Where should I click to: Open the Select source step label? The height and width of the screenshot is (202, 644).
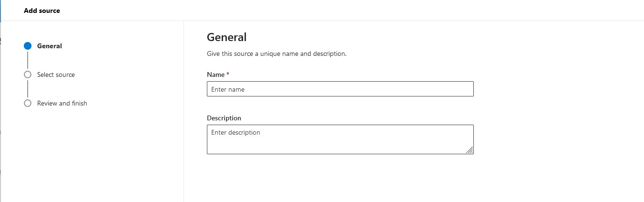coord(56,74)
